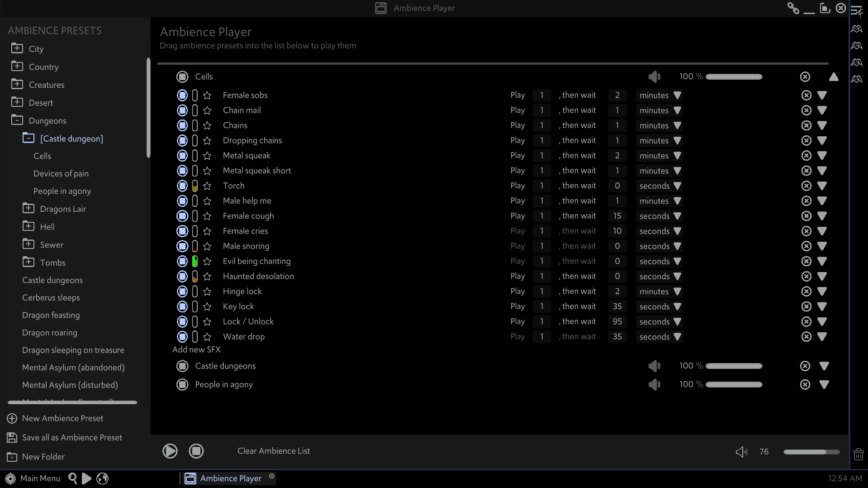Viewport: 868px width, 488px height.
Task: Expand the City folder in presets
Action: [17, 48]
